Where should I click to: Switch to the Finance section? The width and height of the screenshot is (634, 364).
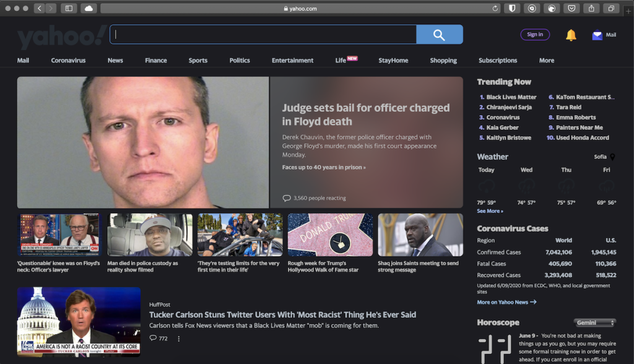(155, 60)
